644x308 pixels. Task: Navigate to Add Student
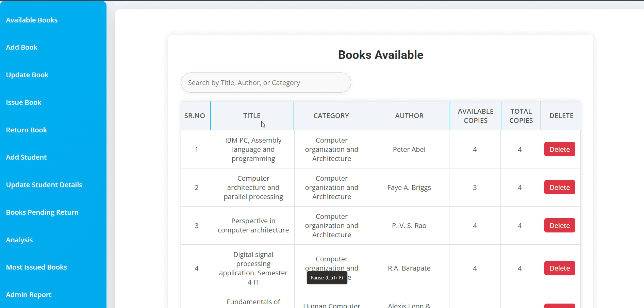click(26, 157)
